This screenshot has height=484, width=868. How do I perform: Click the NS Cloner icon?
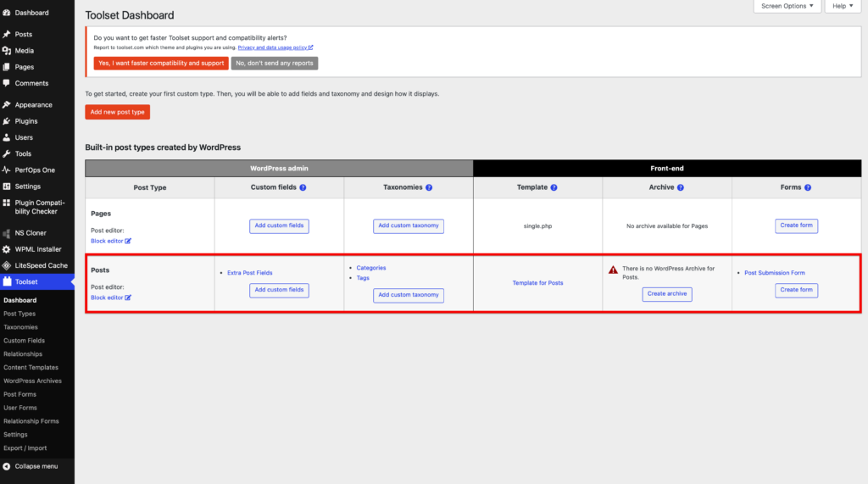7,233
